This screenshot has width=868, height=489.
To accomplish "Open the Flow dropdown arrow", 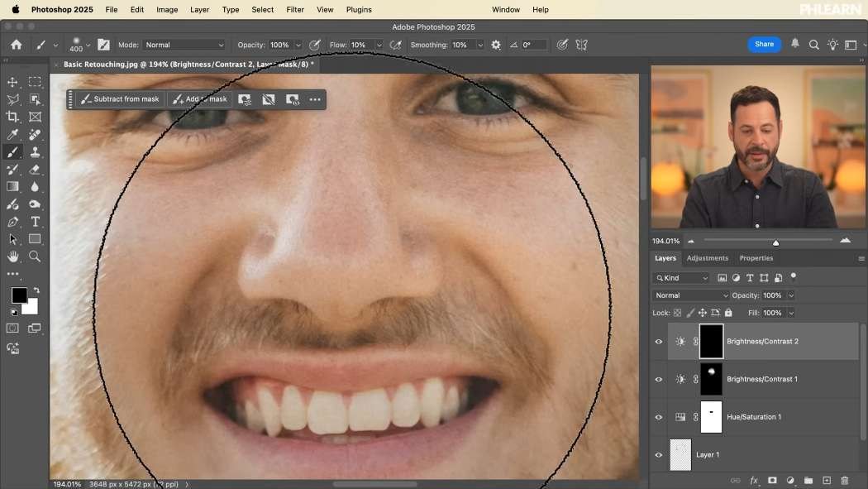I will pyautogui.click(x=379, y=45).
